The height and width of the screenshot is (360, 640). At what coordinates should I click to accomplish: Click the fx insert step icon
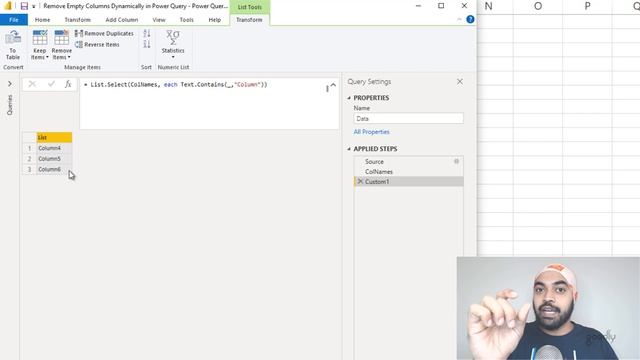[x=68, y=84]
